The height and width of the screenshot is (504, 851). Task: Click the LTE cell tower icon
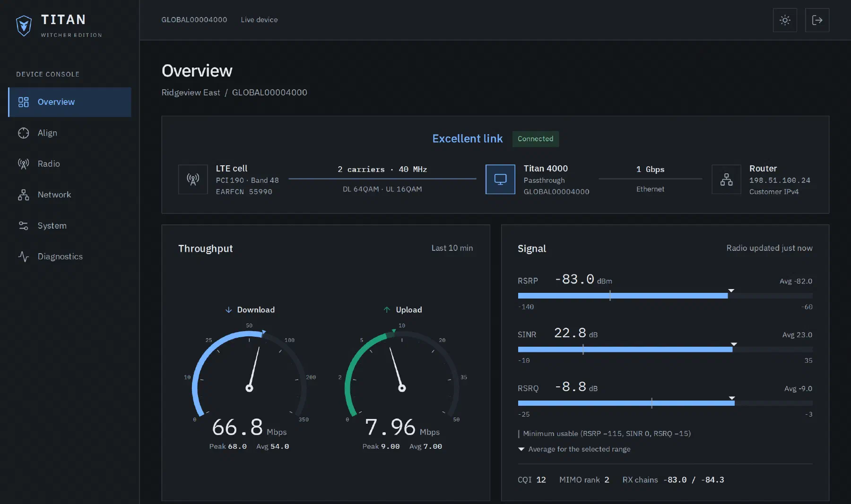193,179
